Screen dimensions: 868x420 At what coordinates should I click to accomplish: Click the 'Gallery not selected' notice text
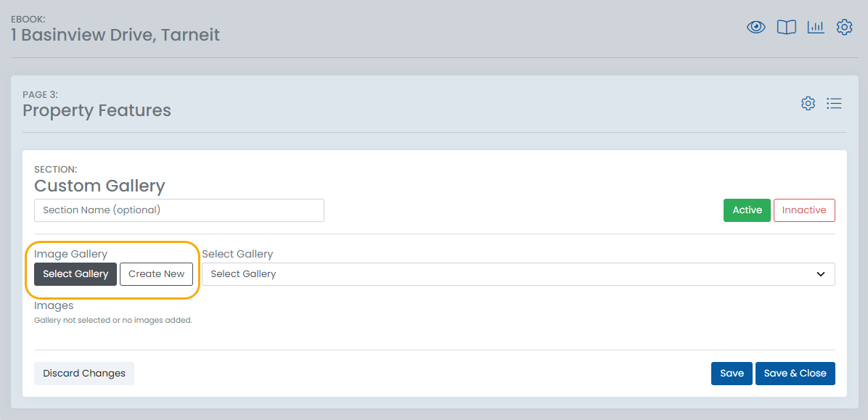tap(113, 320)
